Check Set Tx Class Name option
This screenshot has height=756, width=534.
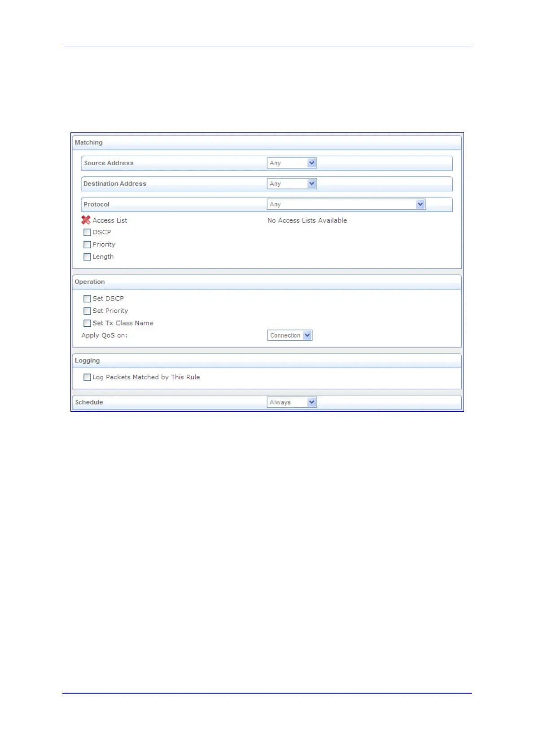[87, 323]
